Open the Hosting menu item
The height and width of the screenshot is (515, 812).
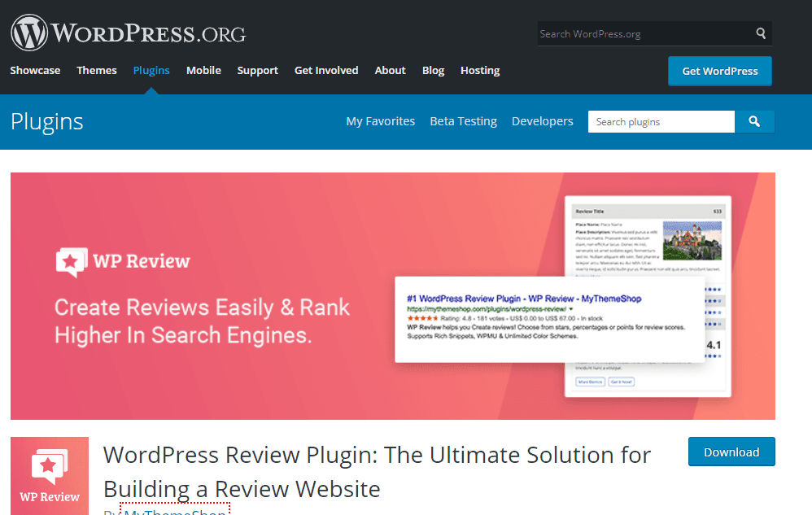(479, 71)
